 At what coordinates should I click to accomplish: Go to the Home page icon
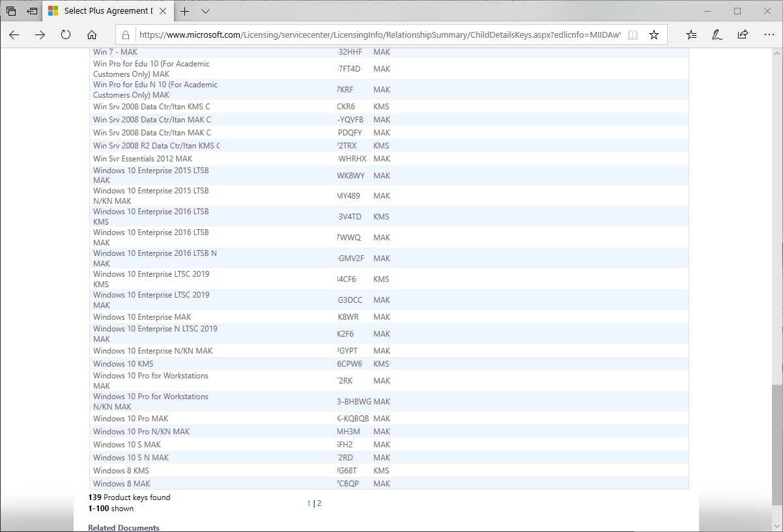[92, 35]
